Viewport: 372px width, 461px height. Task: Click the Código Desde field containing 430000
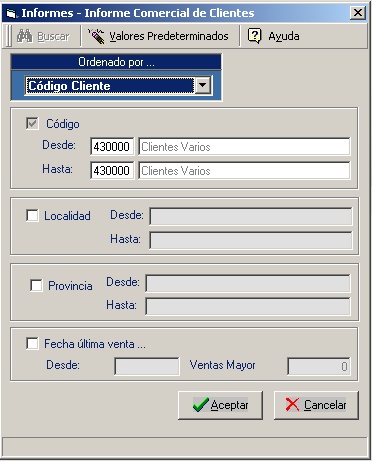(x=112, y=147)
